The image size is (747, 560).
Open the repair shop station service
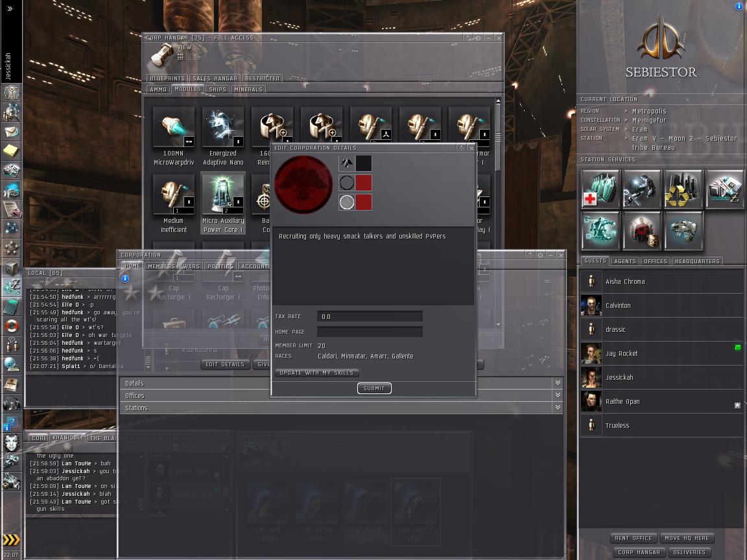point(642,189)
